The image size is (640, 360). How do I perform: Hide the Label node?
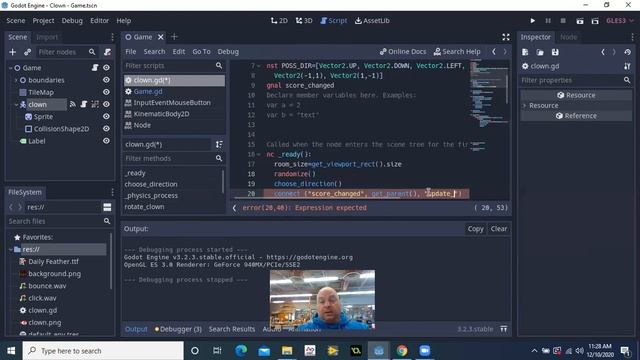107,141
